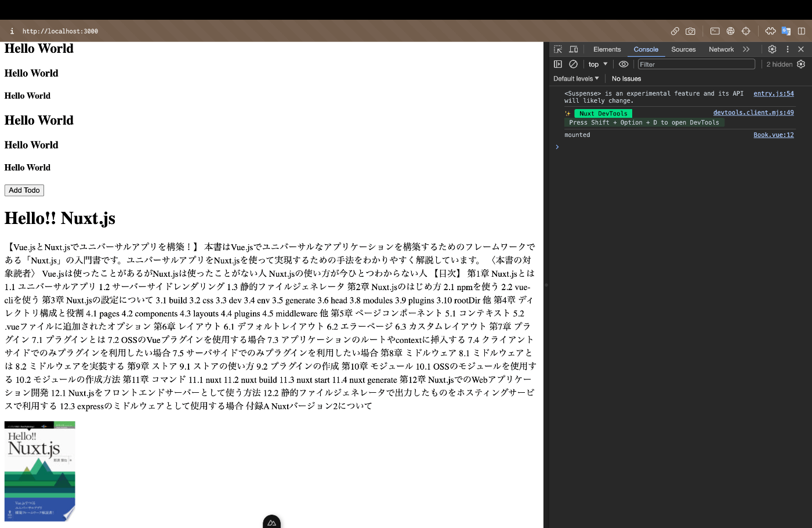
Task: Click the localhost:3000 address bar
Action: click(x=60, y=31)
